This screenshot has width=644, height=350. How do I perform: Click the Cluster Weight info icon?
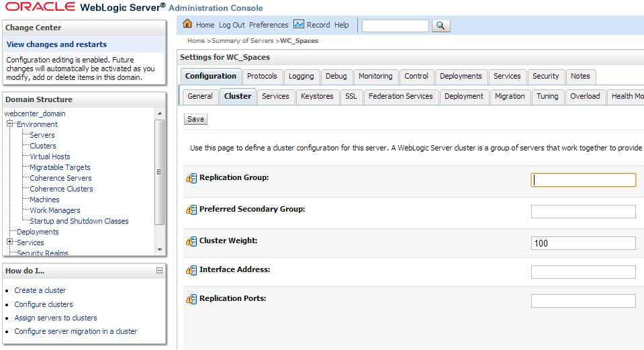point(191,241)
